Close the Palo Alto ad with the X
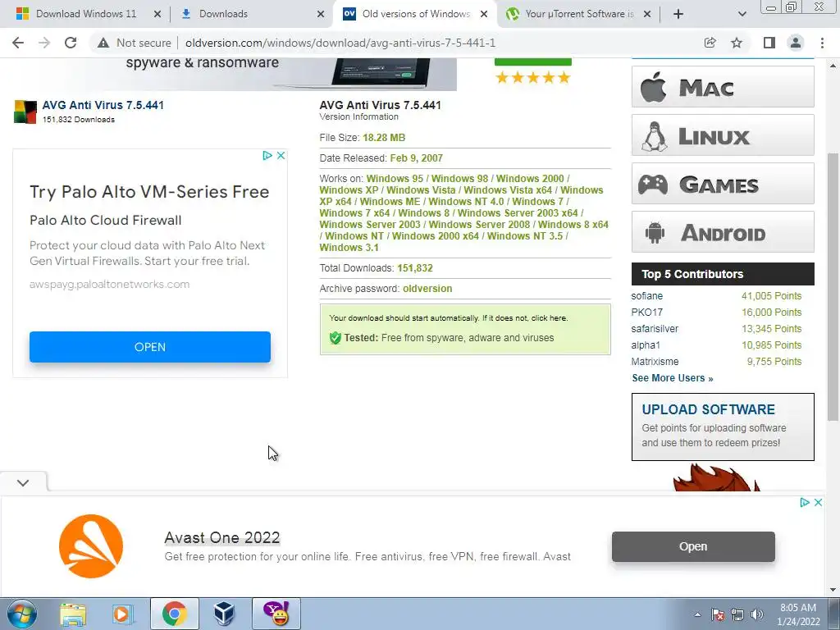Screen dimensions: 840x630 281,155
